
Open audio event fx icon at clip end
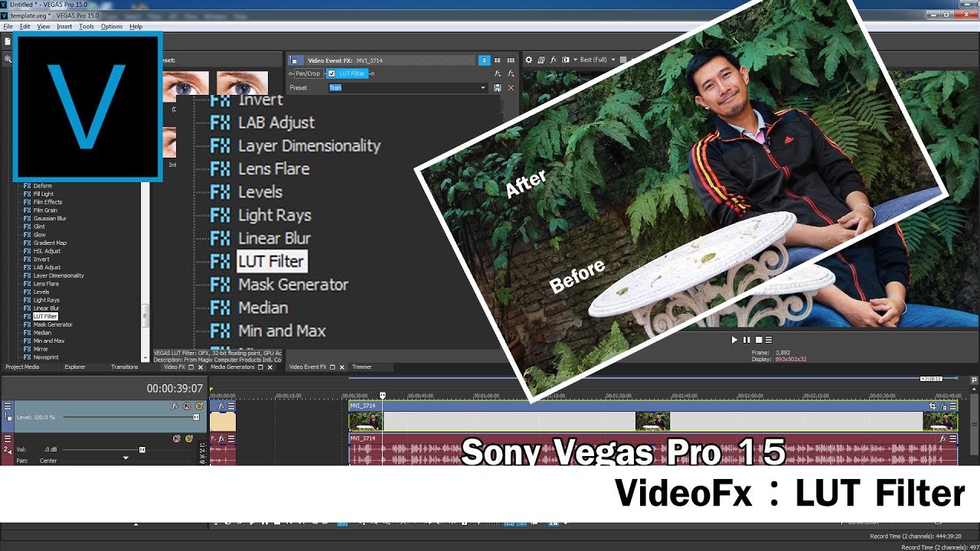[943, 439]
